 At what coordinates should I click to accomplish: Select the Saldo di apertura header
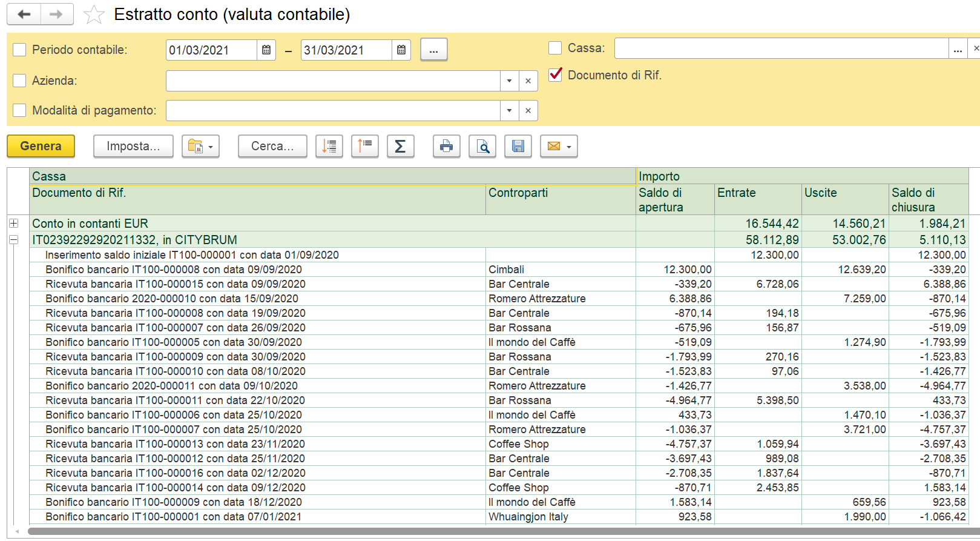(675, 199)
